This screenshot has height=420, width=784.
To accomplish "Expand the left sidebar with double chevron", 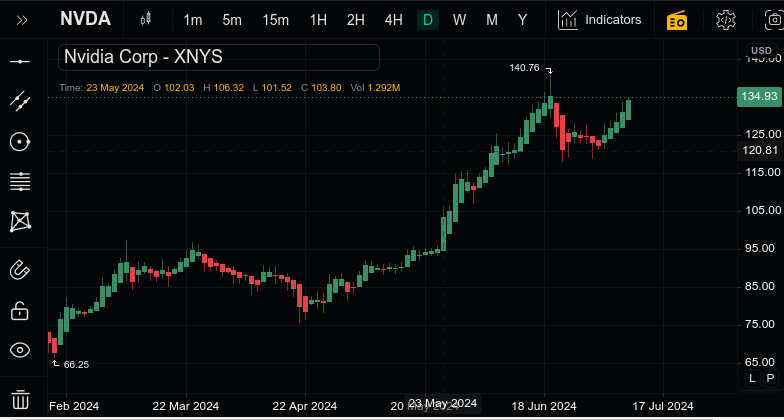I will 22,20.
